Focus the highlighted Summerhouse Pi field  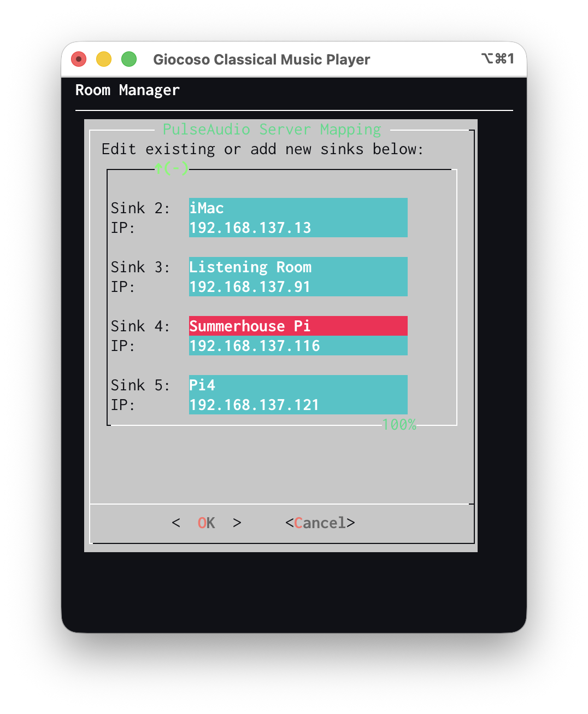(x=298, y=326)
